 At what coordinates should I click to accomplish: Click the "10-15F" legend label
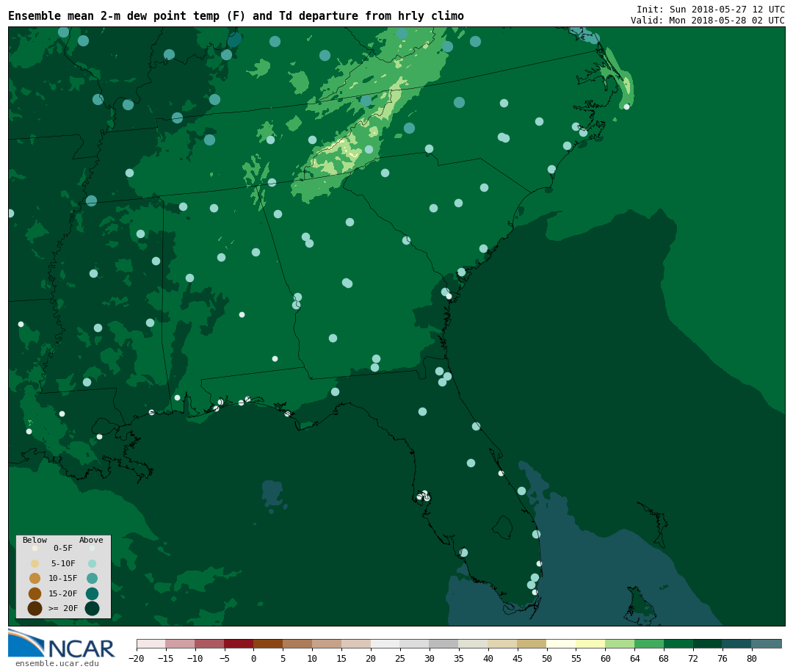tap(63, 578)
